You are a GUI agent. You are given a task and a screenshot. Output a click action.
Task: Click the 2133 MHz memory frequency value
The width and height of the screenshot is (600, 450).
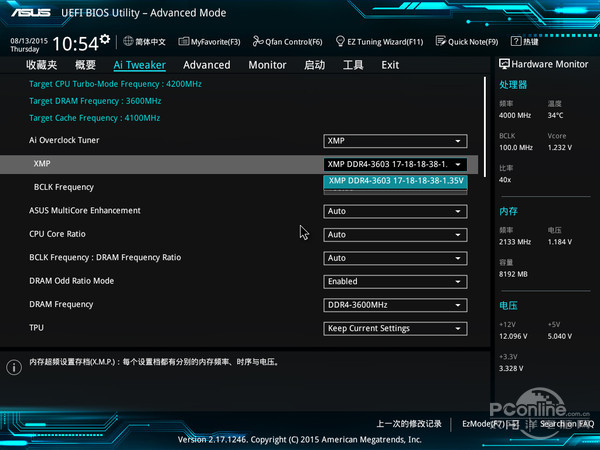coord(515,242)
